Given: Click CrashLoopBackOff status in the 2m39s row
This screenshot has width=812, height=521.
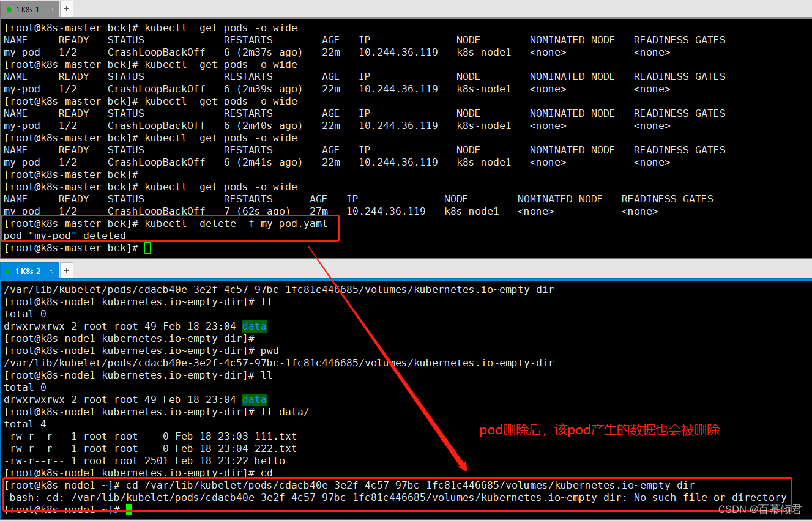Looking at the screenshot, I should click(x=157, y=89).
